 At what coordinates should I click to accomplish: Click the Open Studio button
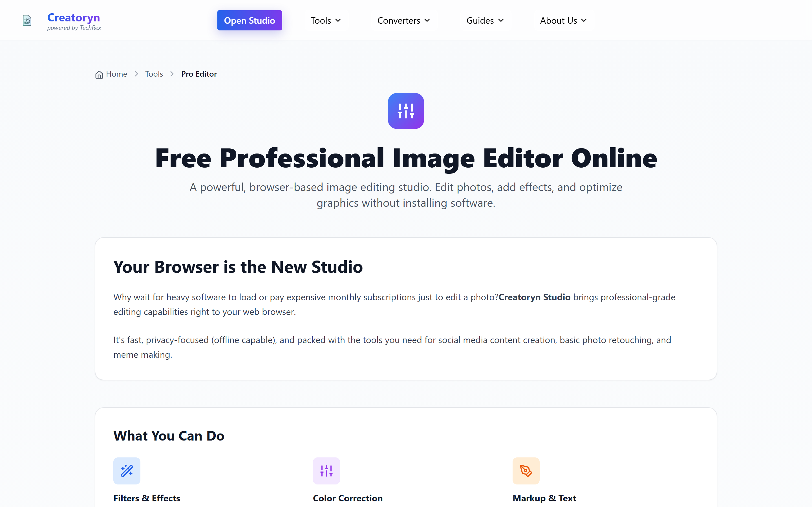pyautogui.click(x=249, y=20)
